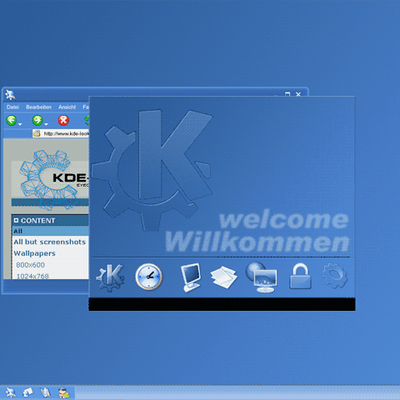The image size is (400, 400).
Task: Open the Datei menu
Action: (x=13, y=107)
